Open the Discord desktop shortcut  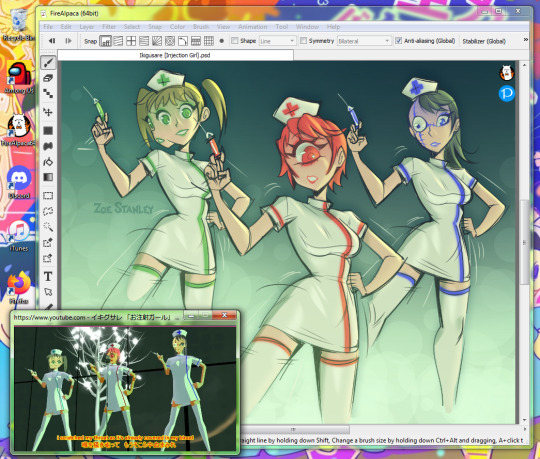pyautogui.click(x=19, y=182)
